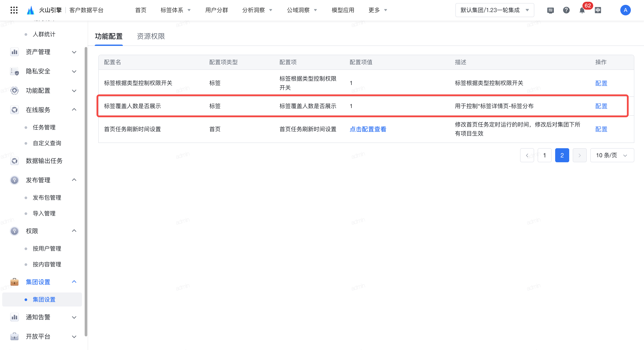The width and height of the screenshot is (644, 350).
Task: Click the 开放平台 briefcase icon
Action: pyautogui.click(x=14, y=336)
